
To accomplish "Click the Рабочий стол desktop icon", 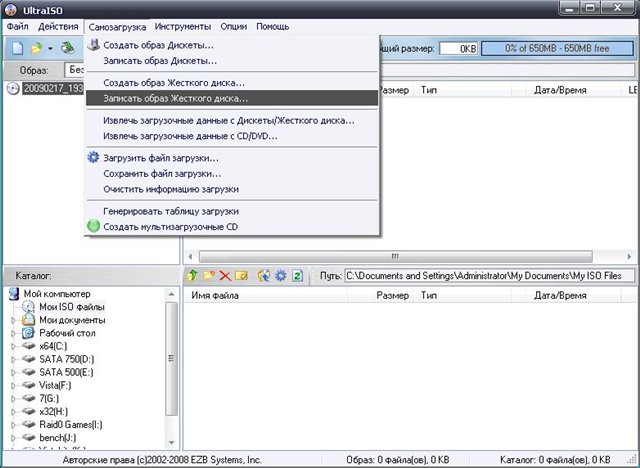I will pos(28,333).
